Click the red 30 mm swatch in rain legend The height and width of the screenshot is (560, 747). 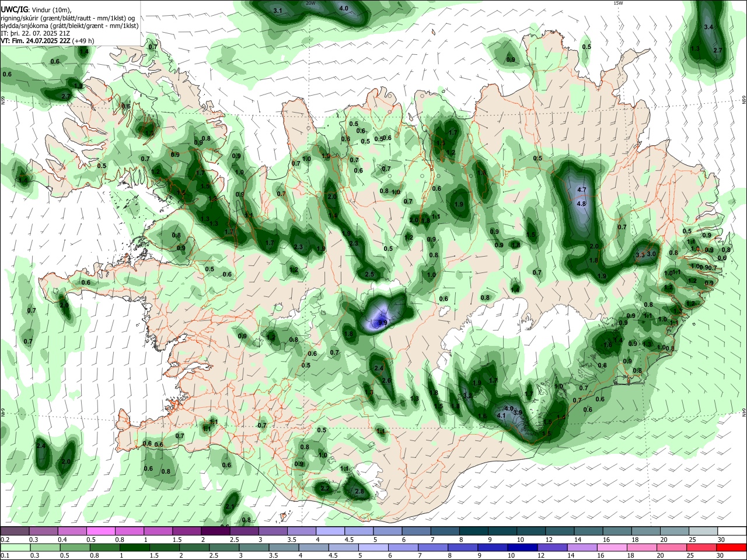[x=732, y=548]
